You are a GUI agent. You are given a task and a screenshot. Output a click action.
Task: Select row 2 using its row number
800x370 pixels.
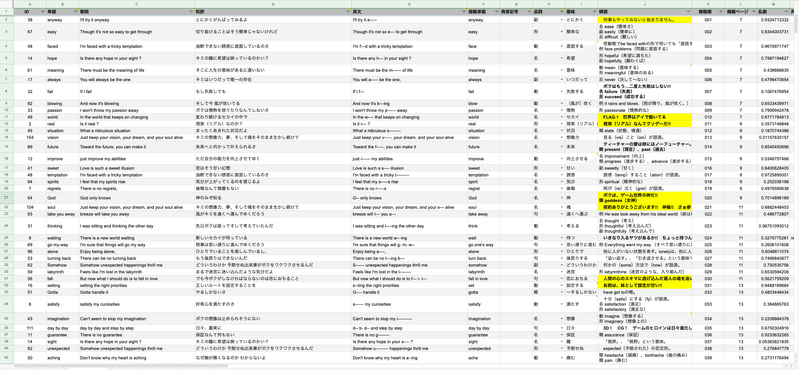coord(7,20)
